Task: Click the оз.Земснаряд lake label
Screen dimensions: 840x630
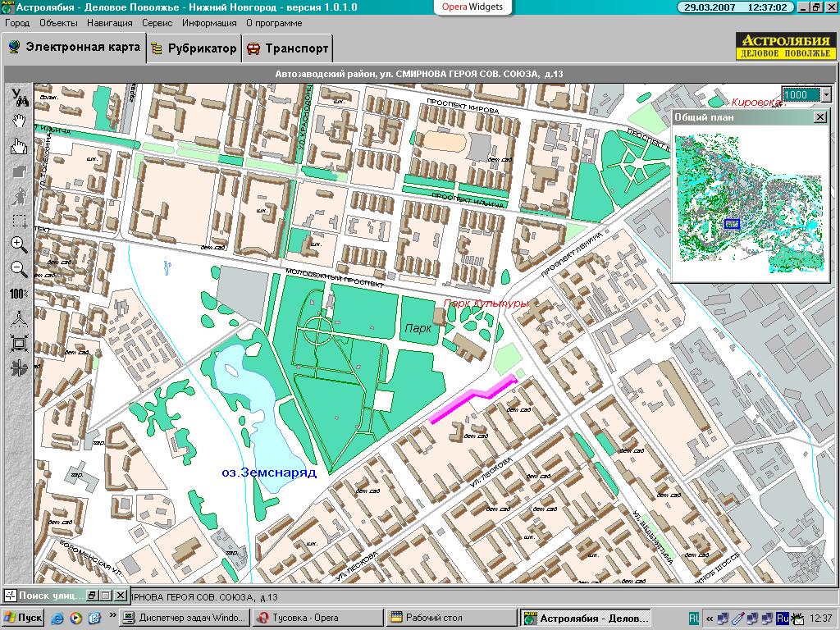Action: (269, 472)
